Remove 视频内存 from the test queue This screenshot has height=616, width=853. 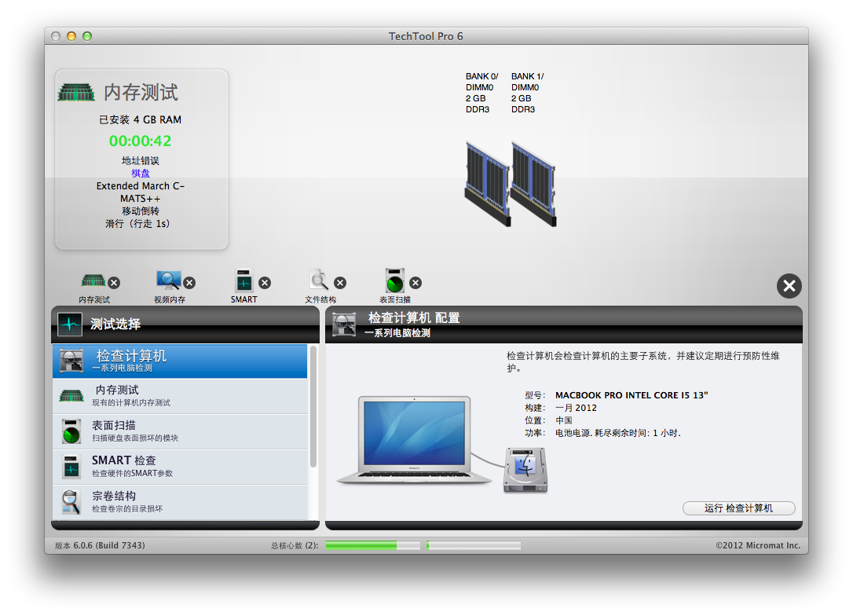pos(189,283)
